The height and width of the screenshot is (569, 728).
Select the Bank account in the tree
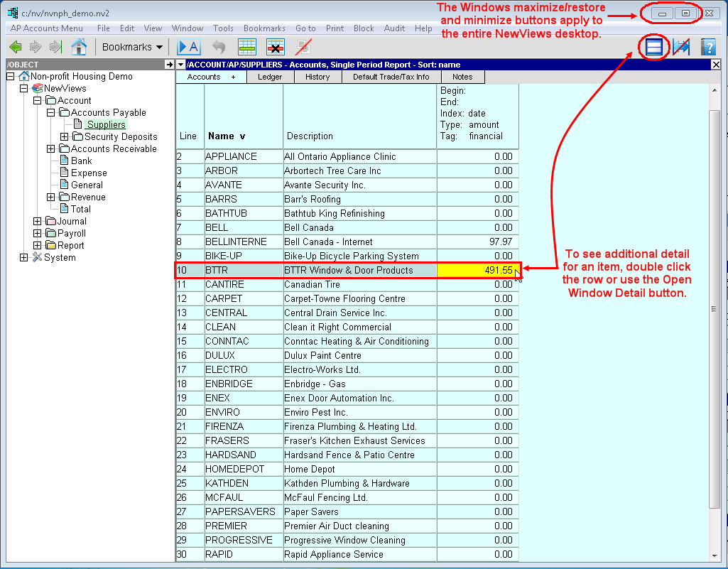pos(81,161)
